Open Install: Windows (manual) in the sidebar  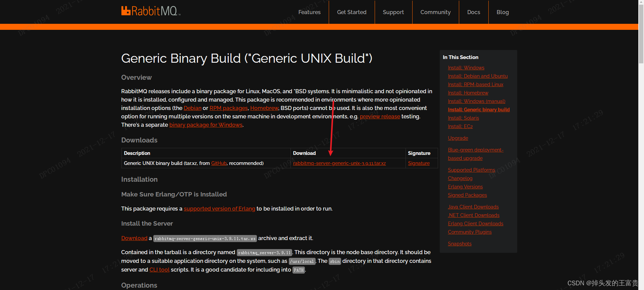pos(476,101)
